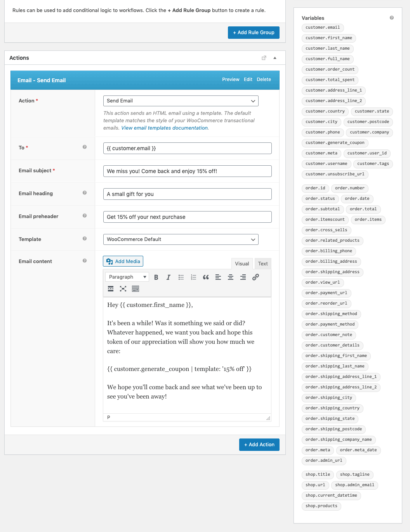
Task: Select the customer.tags variable
Action: coord(373,164)
